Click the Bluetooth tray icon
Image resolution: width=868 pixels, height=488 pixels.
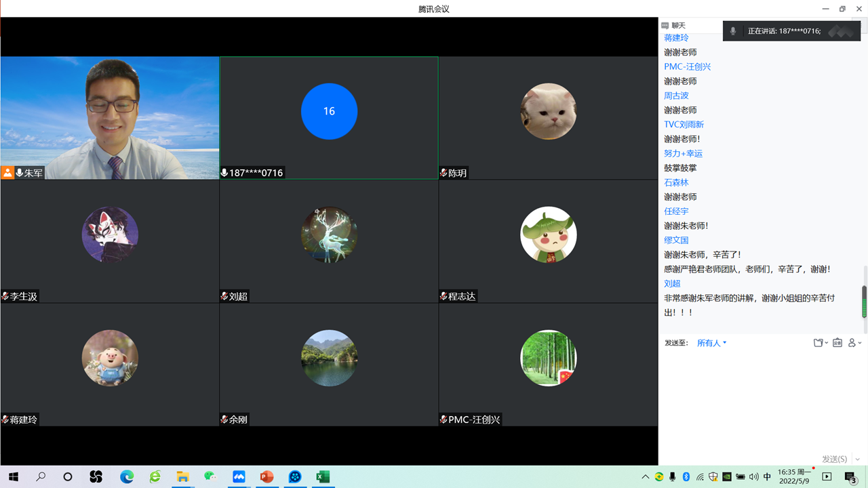tap(686, 477)
